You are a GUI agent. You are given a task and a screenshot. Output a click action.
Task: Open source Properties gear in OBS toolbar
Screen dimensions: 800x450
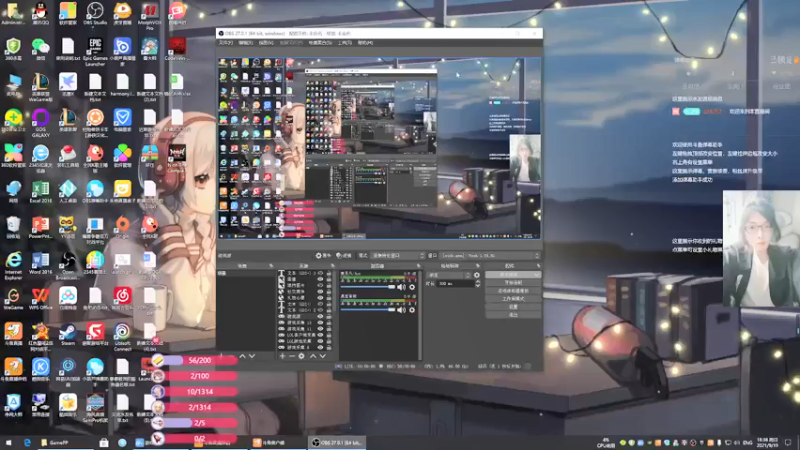pyautogui.click(x=323, y=255)
